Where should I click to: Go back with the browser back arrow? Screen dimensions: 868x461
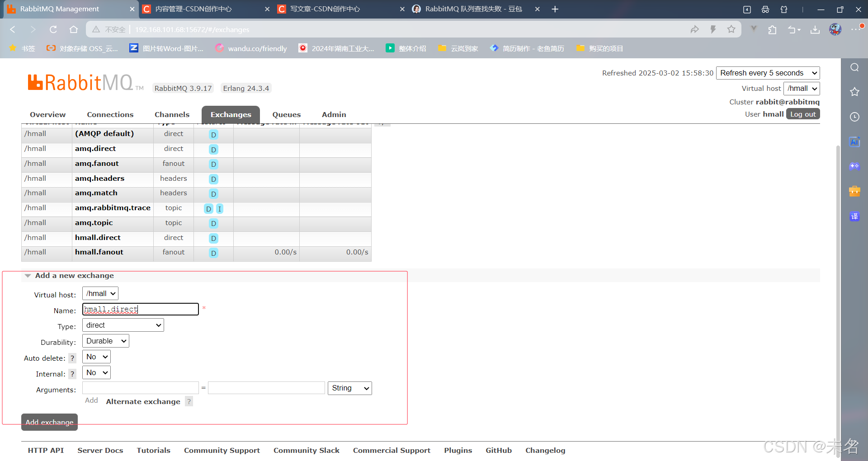coord(13,29)
